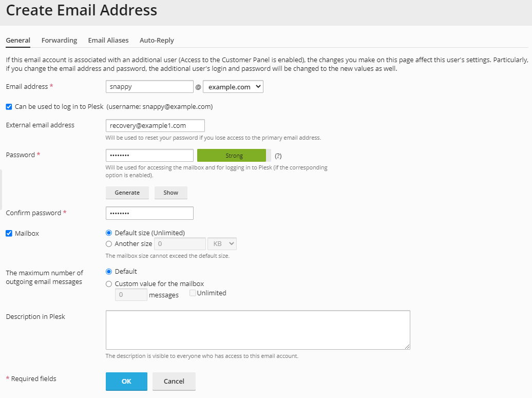Click the Generate password button

[x=127, y=193]
